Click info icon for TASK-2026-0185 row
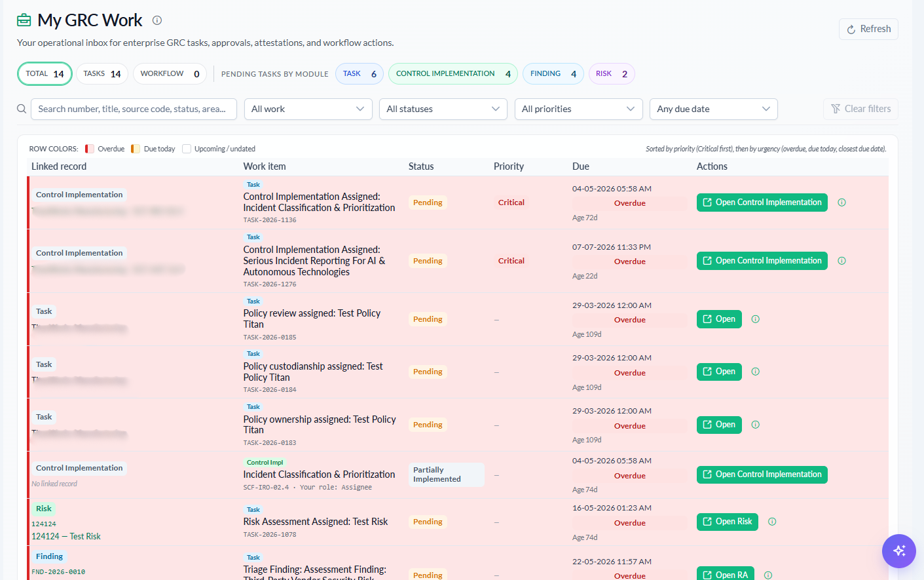Viewport: 924px width, 580px height. [x=756, y=319]
